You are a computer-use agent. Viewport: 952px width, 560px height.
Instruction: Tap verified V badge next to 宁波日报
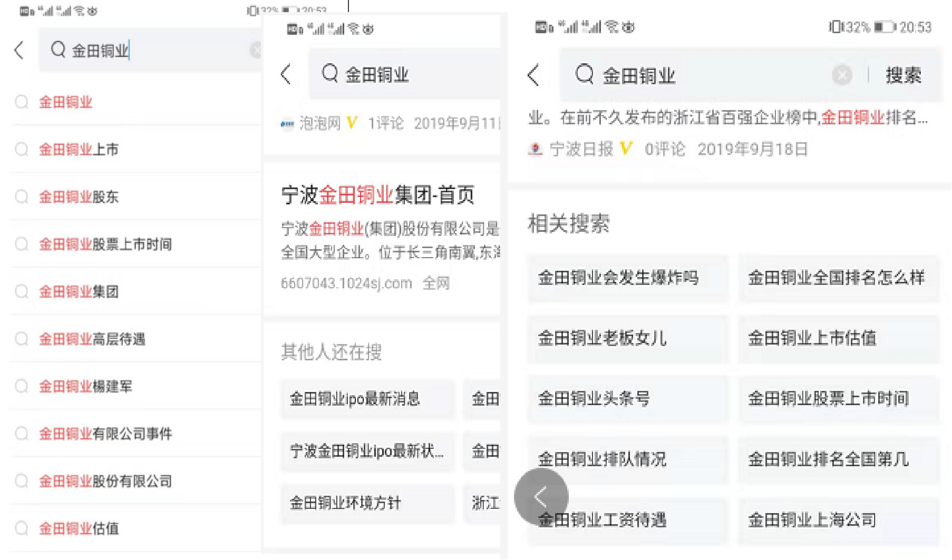coord(626,149)
